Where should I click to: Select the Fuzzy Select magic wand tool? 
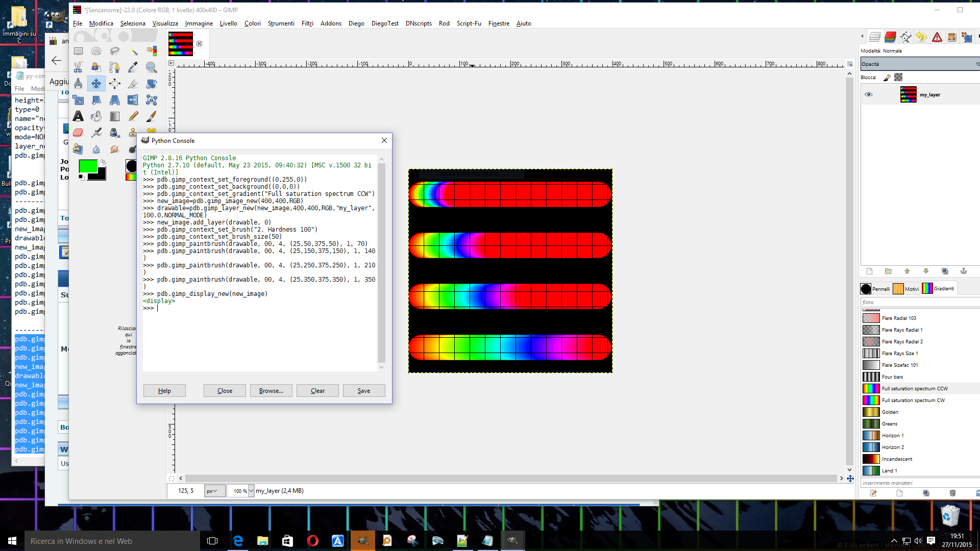tap(133, 51)
